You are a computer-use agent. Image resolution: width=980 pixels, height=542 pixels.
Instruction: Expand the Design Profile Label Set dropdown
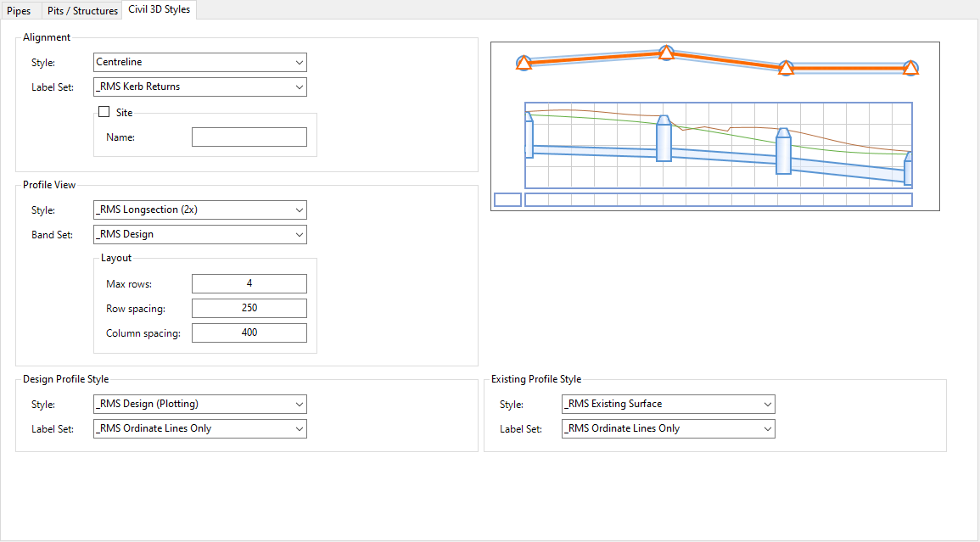pyautogui.click(x=199, y=428)
